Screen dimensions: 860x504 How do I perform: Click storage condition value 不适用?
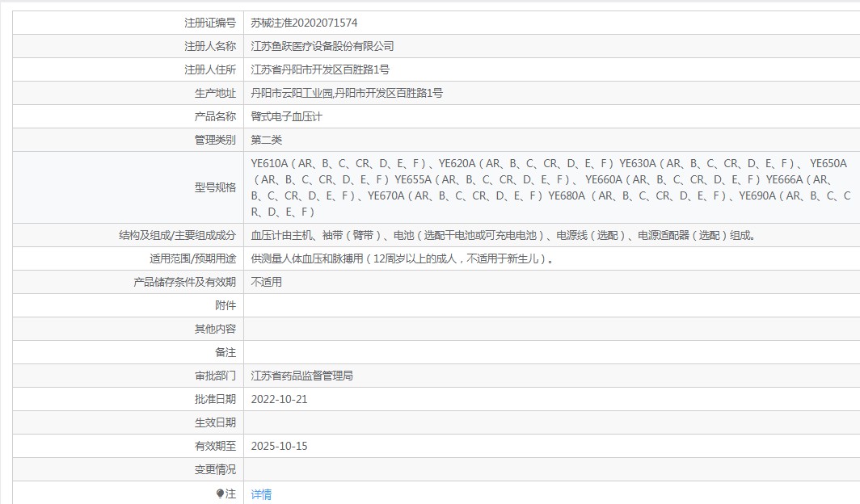(x=266, y=282)
